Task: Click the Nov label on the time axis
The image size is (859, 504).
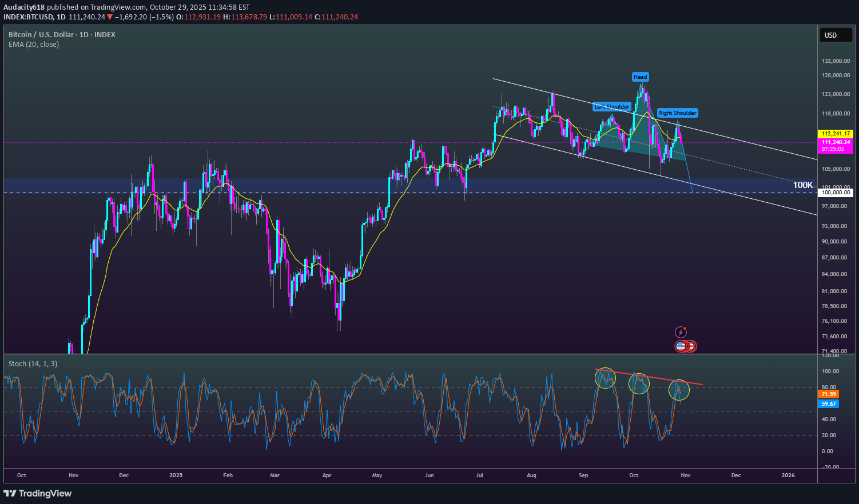Action: (685, 475)
